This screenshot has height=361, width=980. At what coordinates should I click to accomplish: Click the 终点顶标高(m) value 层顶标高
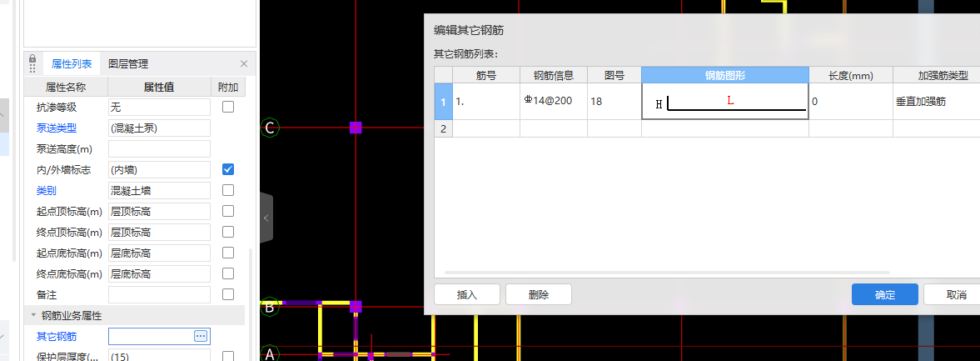159,232
